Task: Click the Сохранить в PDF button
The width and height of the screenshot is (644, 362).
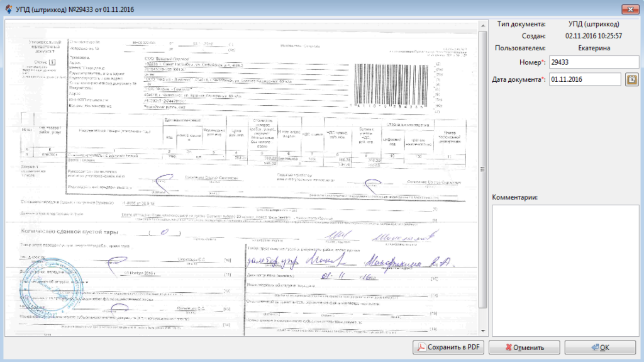Action: (x=448, y=347)
